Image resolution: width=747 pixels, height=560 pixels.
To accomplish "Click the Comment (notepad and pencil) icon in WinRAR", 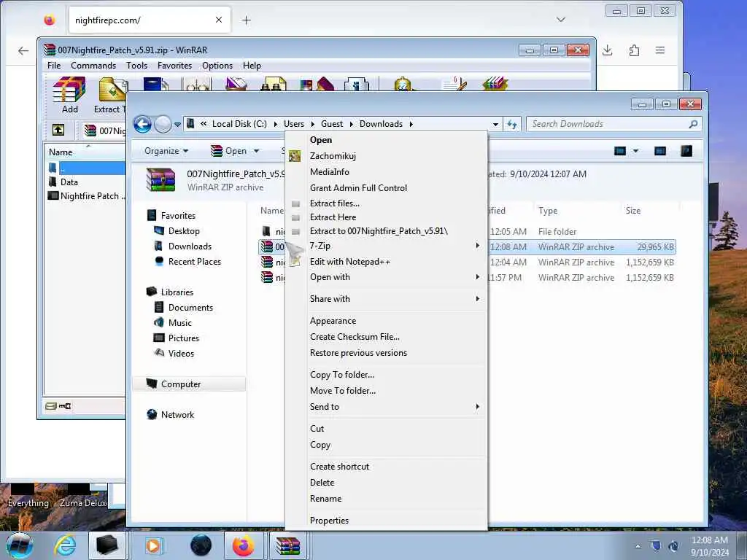I will tap(454, 84).
